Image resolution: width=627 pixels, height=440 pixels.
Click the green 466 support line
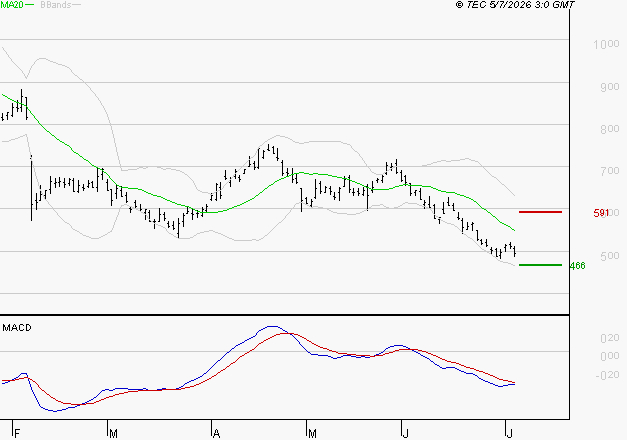540,265
